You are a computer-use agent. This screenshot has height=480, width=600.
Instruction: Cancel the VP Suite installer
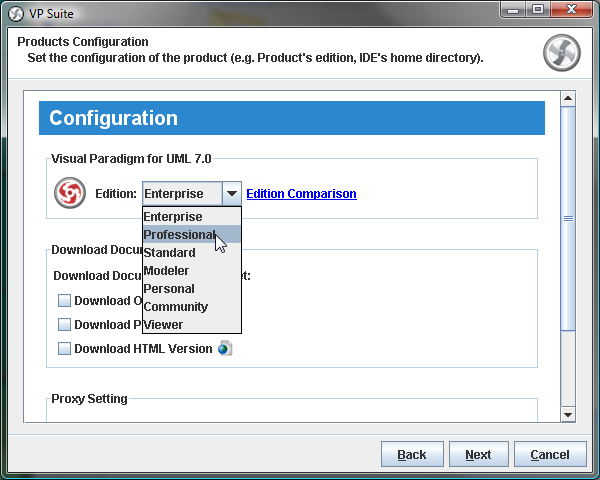(x=550, y=454)
